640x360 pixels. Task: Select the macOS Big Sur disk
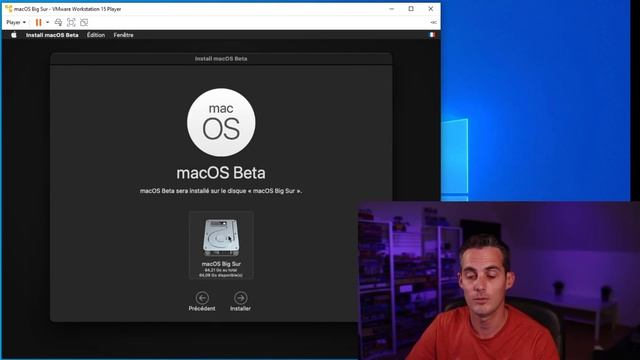221,245
